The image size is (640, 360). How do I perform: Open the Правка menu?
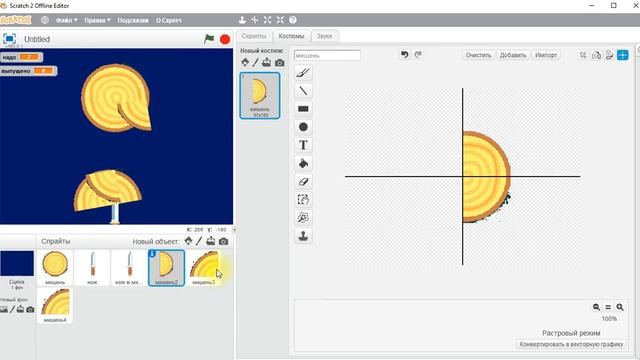click(97, 20)
